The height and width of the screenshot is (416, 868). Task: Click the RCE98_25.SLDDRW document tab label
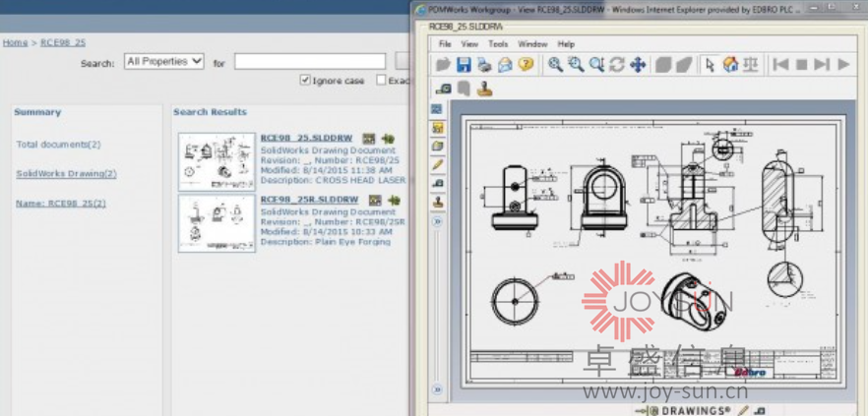[465, 26]
